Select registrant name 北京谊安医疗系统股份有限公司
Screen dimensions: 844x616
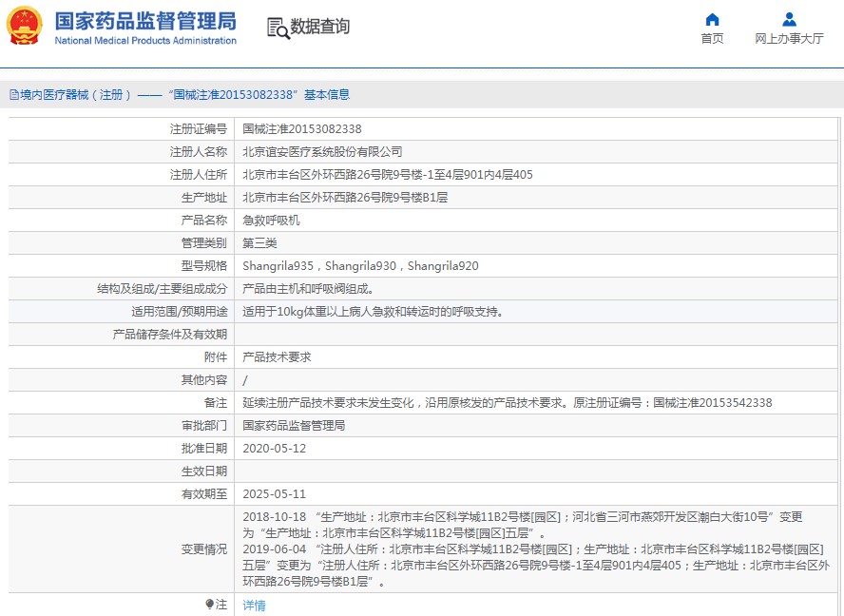point(322,152)
